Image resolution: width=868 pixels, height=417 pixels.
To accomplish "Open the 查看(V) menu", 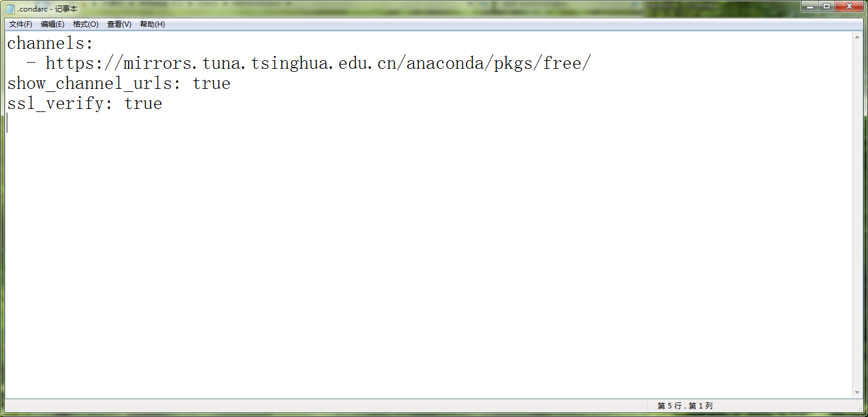I will tap(119, 24).
